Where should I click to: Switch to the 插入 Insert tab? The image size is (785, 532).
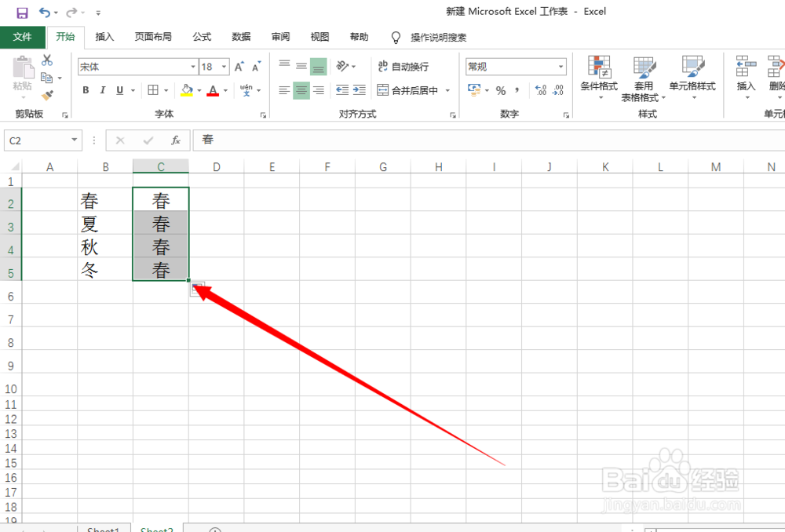tap(104, 37)
